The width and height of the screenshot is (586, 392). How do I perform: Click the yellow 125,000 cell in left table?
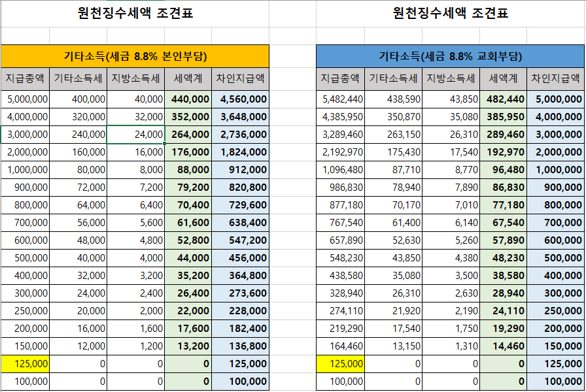point(25,364)
